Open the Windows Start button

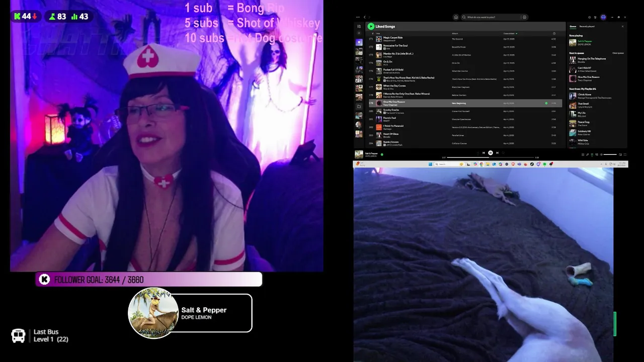click(x=430, y=164)
